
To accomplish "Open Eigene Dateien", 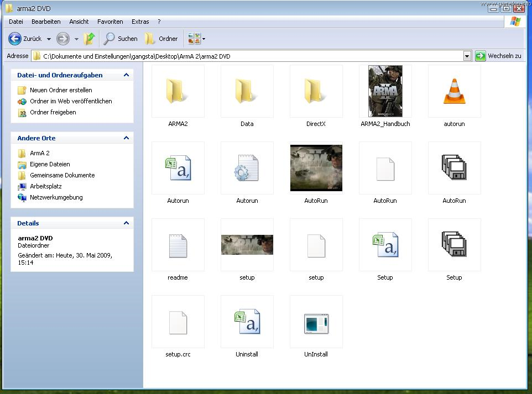I will pos(44,165).
